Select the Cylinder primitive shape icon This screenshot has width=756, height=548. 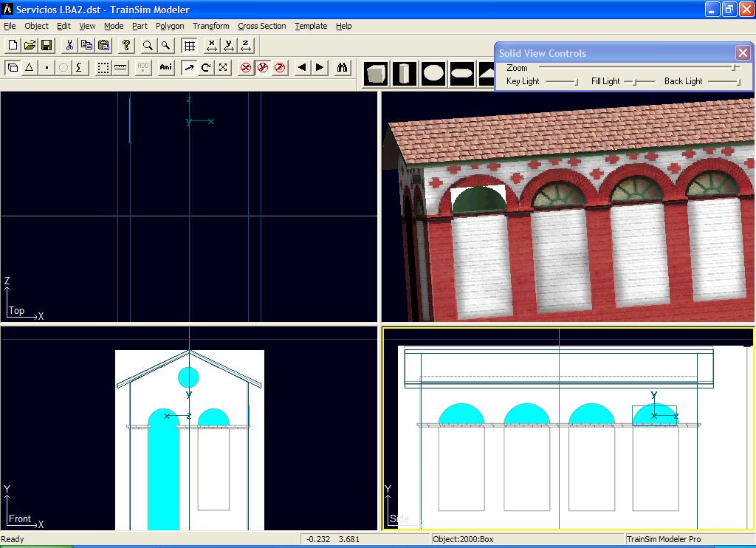(x=405, y=74)
